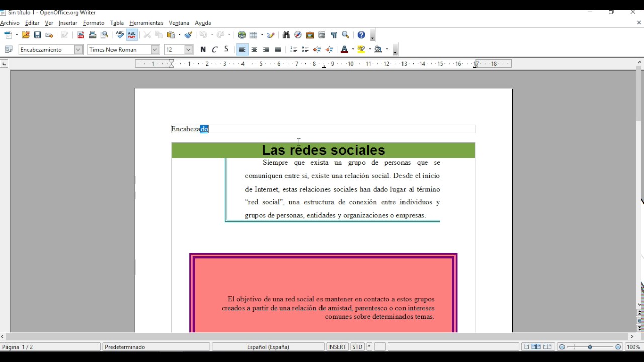Toggle bulleted list
Image resolution: width=644 pixels, height=362 pixels.
point(305,49)
